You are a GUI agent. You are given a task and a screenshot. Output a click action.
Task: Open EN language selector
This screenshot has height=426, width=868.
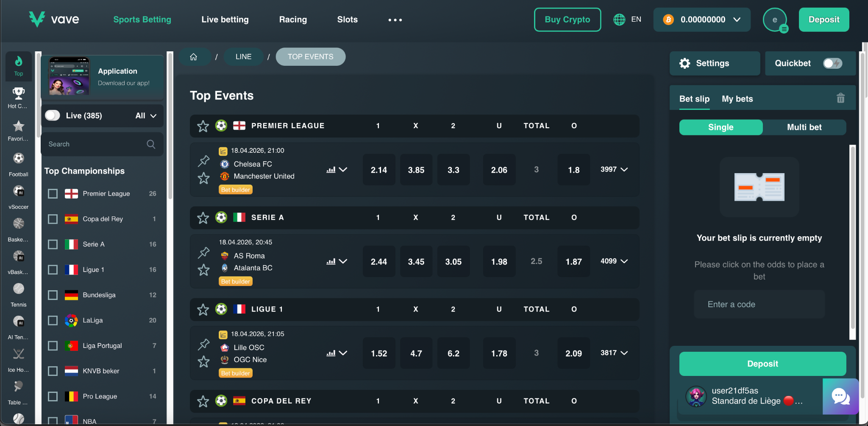(636, 20)
